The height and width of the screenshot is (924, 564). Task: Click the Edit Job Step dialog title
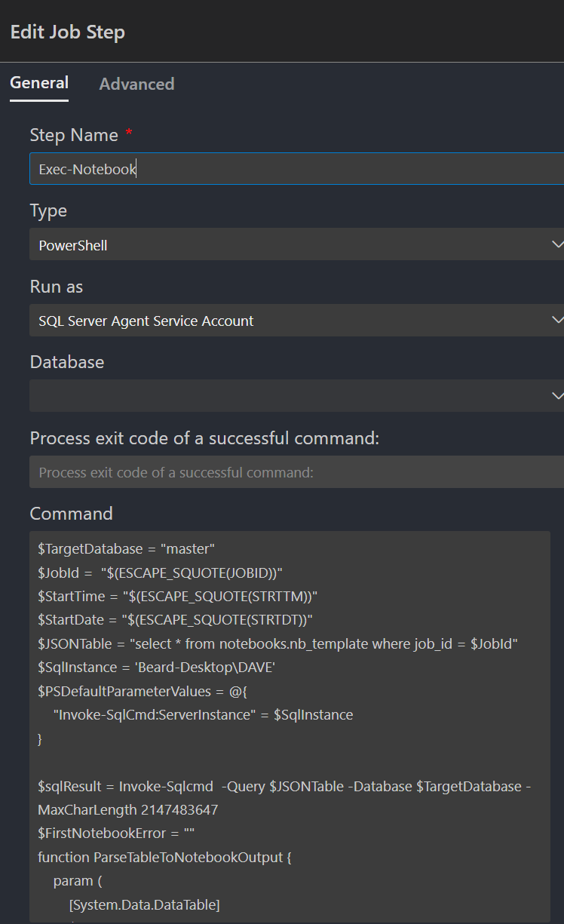68,32
